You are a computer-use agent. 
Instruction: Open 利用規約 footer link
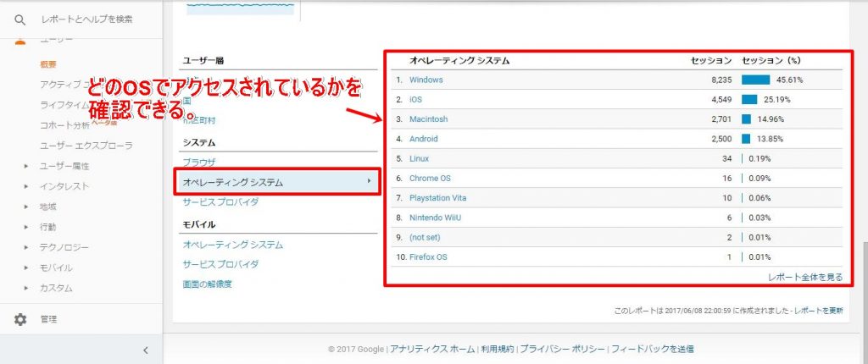coord(497,349)
